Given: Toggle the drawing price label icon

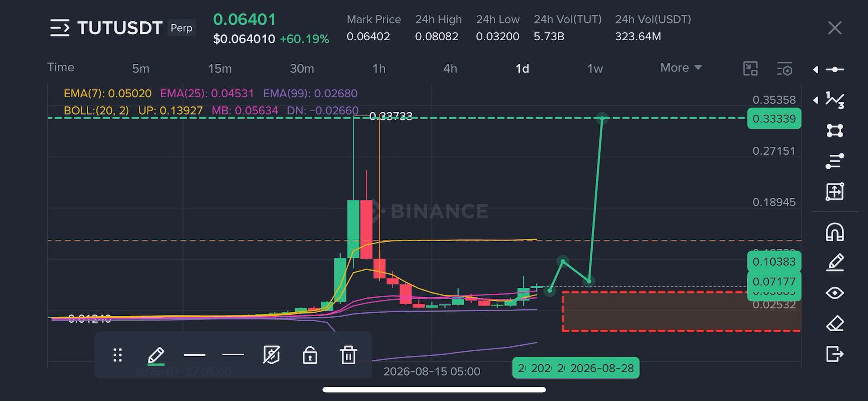Looking at the screenshot, I should (271, 355).
